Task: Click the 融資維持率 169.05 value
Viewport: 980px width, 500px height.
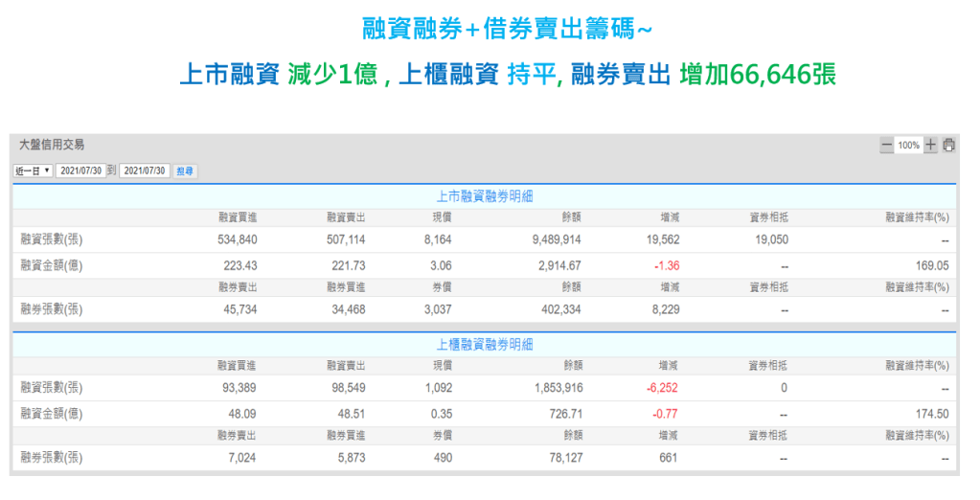Action: pos(931,265)
